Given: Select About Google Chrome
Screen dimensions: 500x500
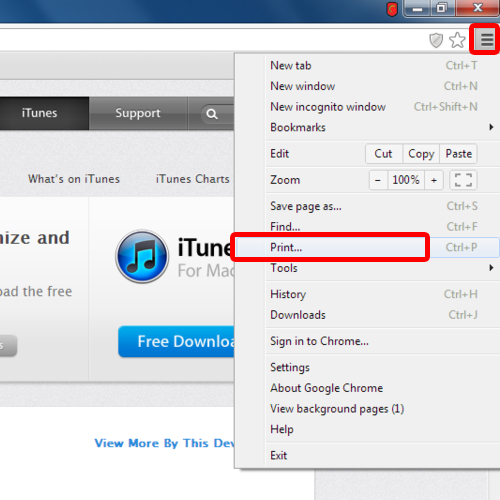Looking at the screenshot, I should [383, 388].
